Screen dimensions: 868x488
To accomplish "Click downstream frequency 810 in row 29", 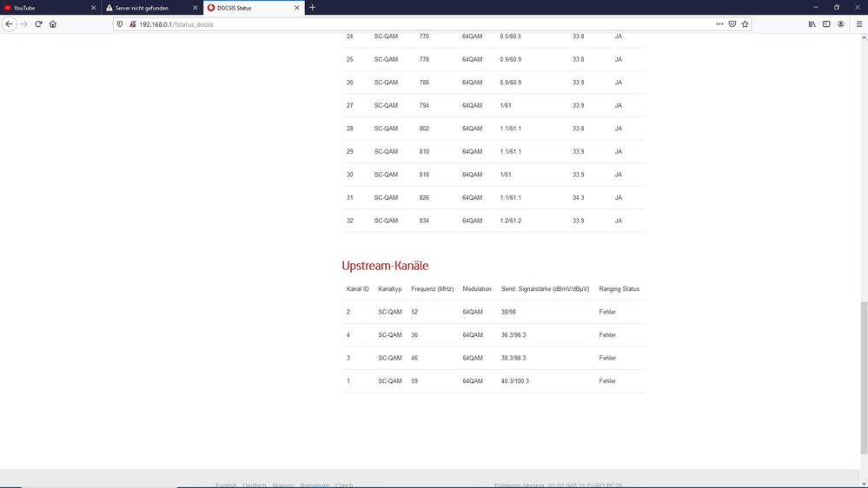I will click(424, 152).
